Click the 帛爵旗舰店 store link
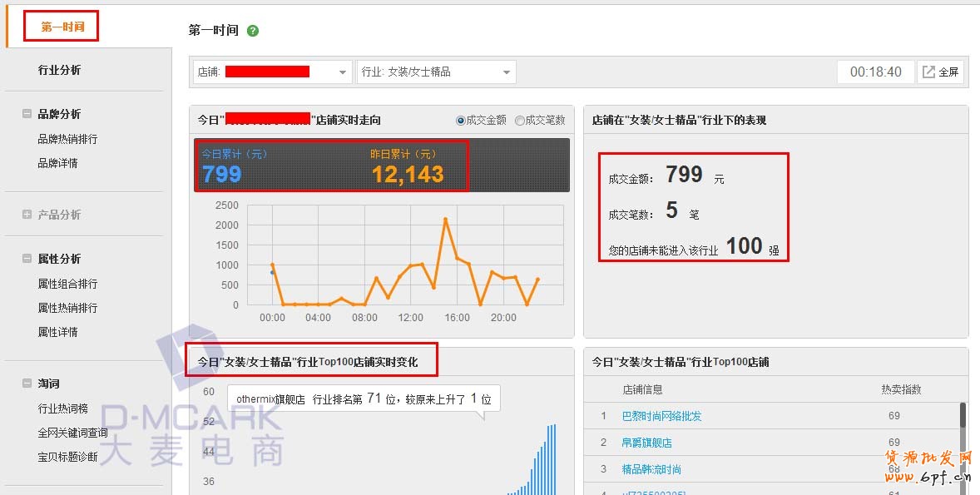Image resolution: width=980 pixels, height=495 pixels. coord(646,443)
